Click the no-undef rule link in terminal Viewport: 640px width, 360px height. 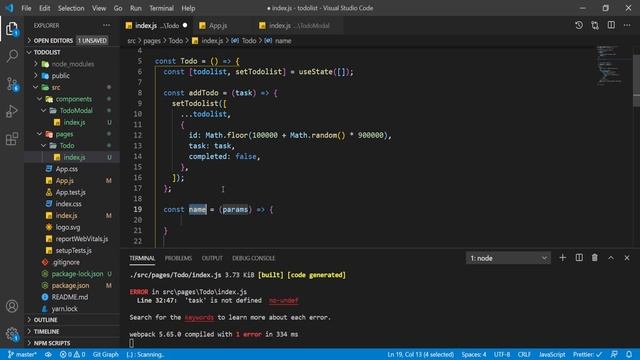(x=283, y=300)
